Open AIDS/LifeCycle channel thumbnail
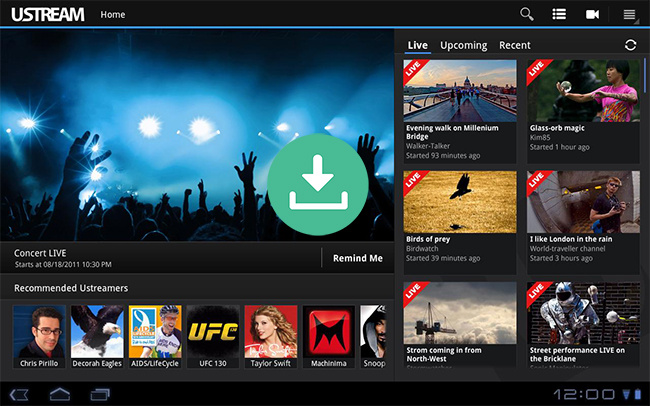650x406 pixels. point(155,337)
